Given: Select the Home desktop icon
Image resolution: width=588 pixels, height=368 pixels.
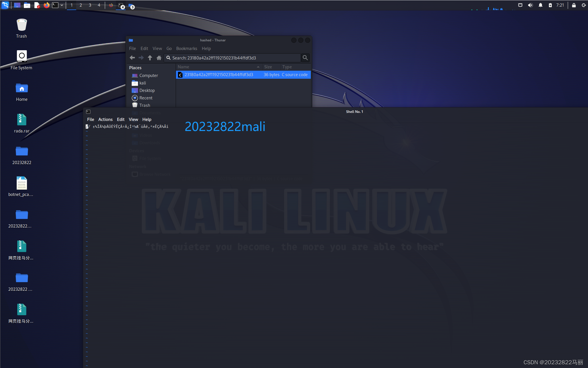Looking at the screenshot, I should pos(22,92).
